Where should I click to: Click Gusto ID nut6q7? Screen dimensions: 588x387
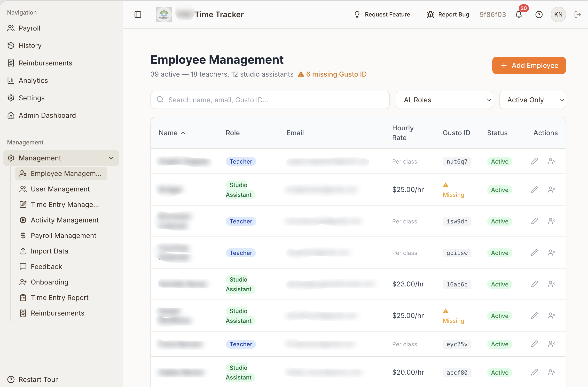pyautogui.click(x=457, y=161)
